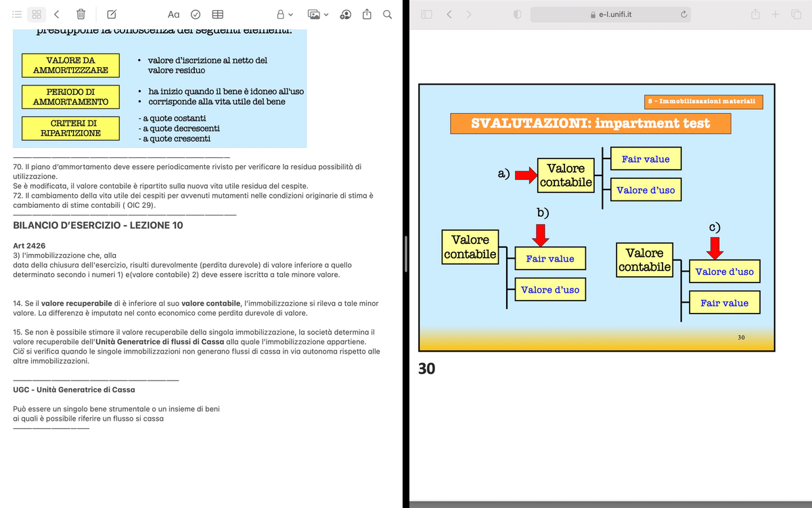Show the Safari sidebar

point(426,14)
